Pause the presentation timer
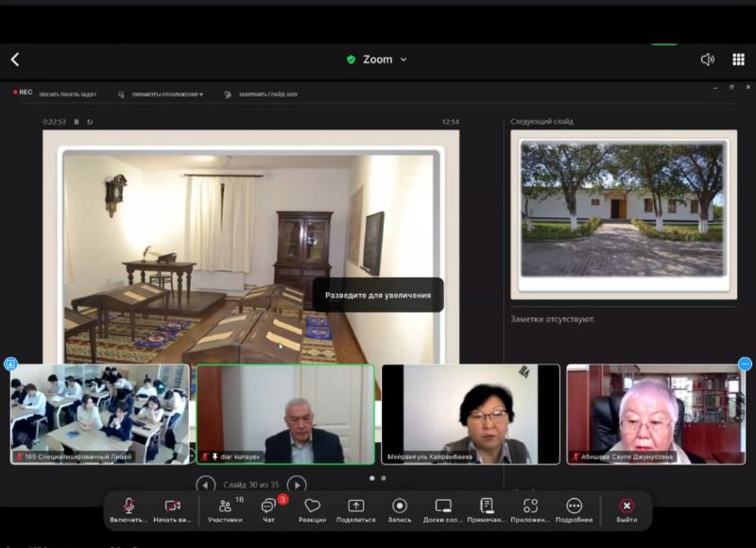The height and width of the screenshot is (548, 756). point(77,122)
